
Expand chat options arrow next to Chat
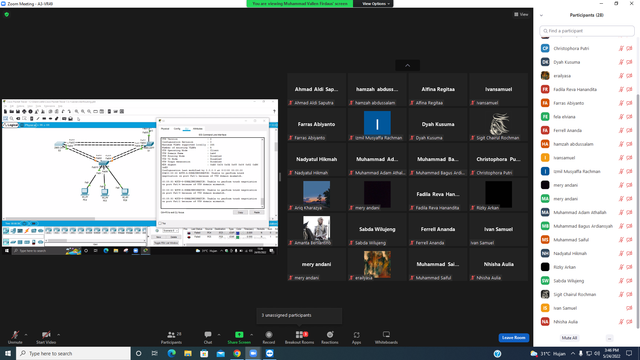(x=219, y=335)
